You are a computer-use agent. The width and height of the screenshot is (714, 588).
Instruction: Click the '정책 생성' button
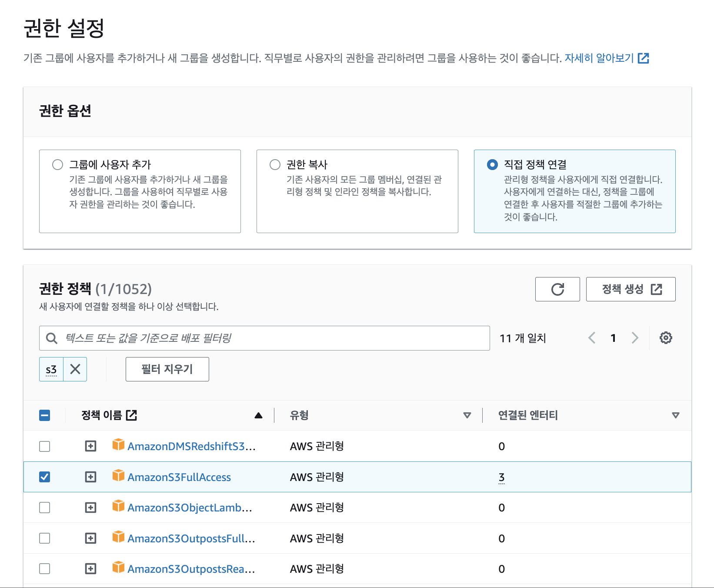click(x=631, y=289)
